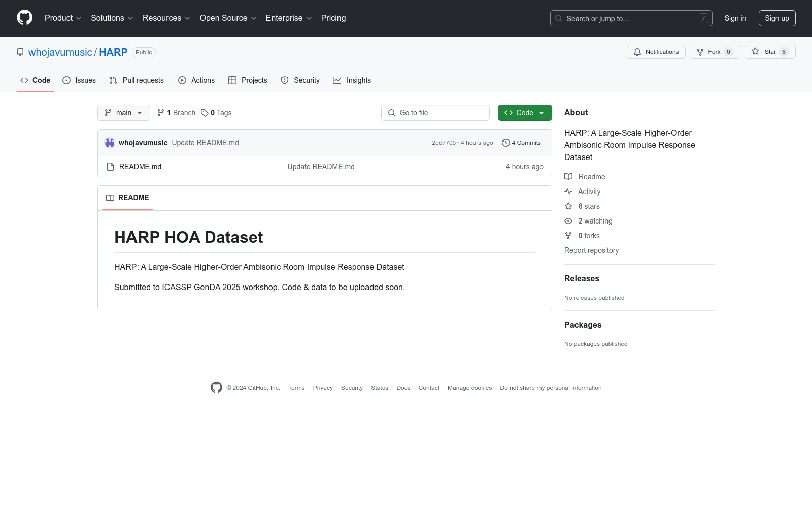Open the main branch selector
The image size is (812, 508).
pos(124,113)
